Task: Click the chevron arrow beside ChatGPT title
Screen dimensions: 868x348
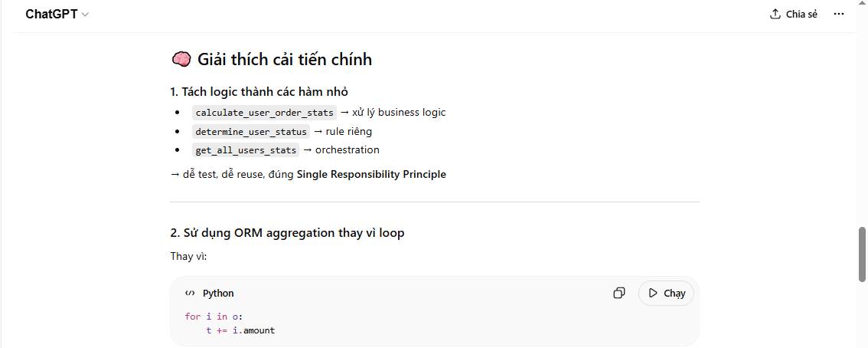Action: [85, 15]
